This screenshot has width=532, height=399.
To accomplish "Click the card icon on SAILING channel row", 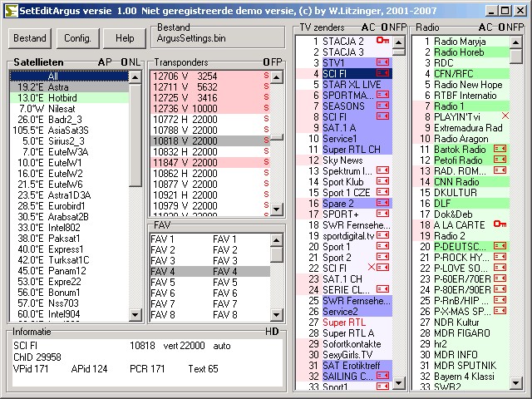I will (x=383, y=376).
